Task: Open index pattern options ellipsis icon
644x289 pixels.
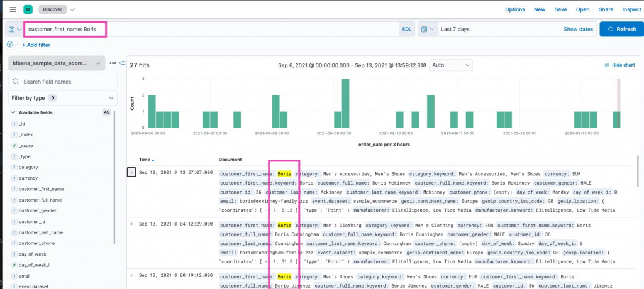Action: (x=113, y=63)
